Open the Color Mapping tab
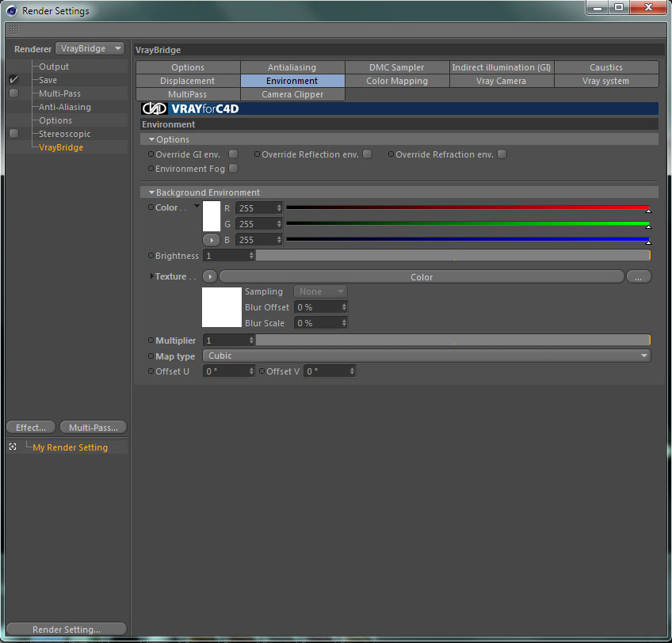This screenshot has height=643, width=672. [x=397, y=81]
